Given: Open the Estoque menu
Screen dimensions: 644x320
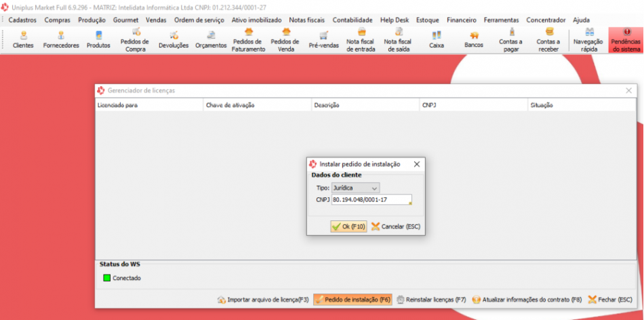Looking at the screenshot, I should pos(428,20).
